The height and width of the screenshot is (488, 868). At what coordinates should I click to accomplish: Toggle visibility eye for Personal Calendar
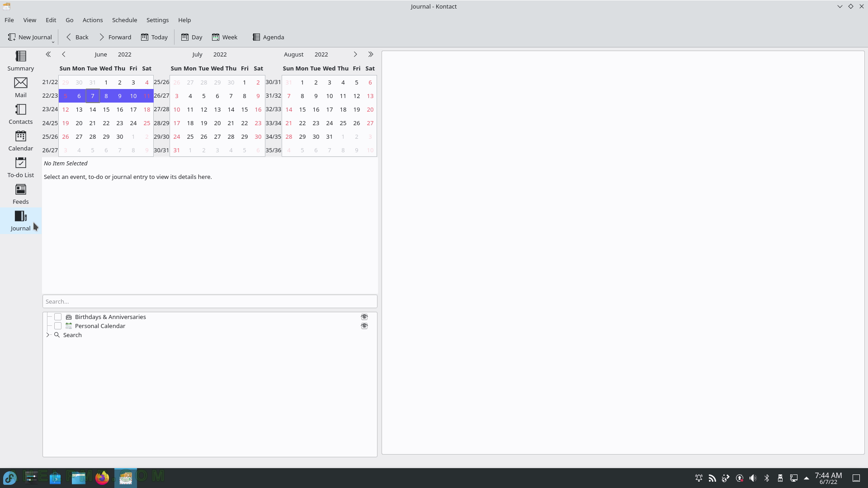[364, 326]
